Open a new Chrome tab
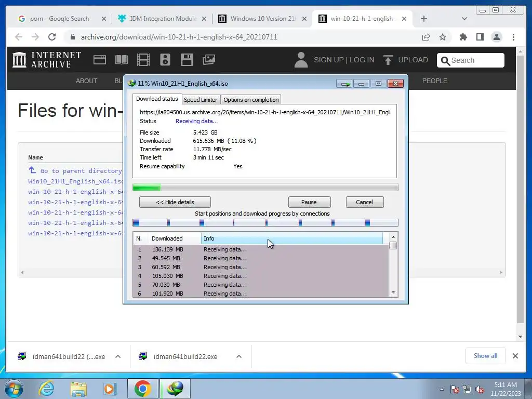This screenshot has width=532, height=399. pyautogui.click(x=424, y=19)
